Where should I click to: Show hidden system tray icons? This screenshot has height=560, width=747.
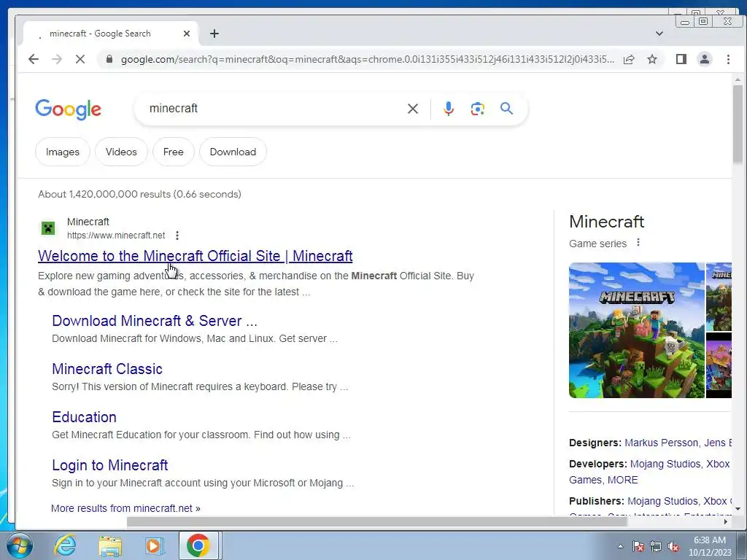(x=620, y=547)
